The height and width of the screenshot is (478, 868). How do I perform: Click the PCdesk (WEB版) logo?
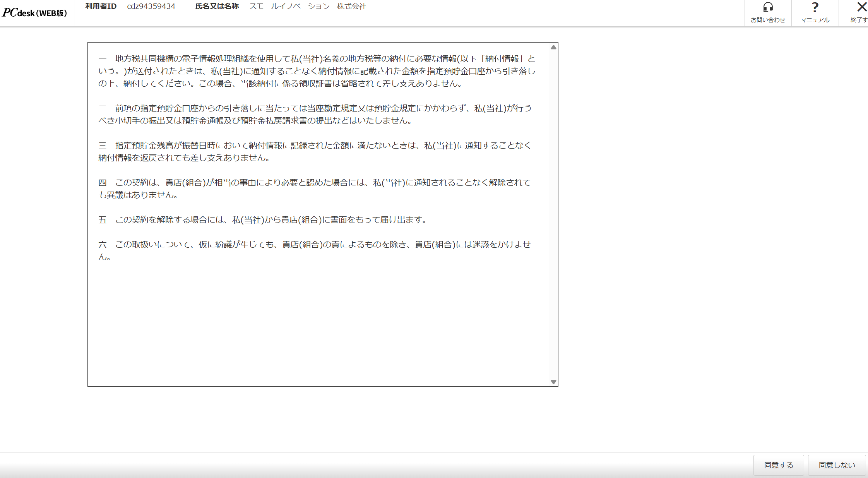[35, 13]
